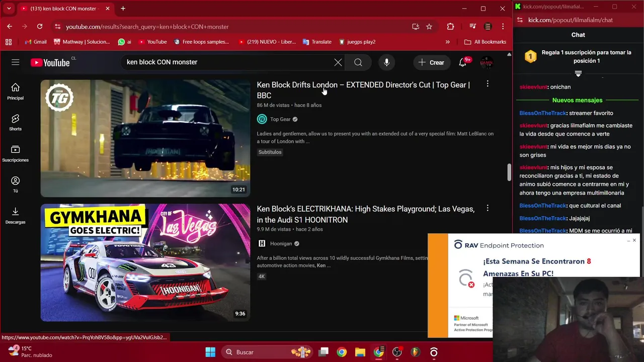
Task: Open Suscripciones in the sidebar
Action: [15, 154]
